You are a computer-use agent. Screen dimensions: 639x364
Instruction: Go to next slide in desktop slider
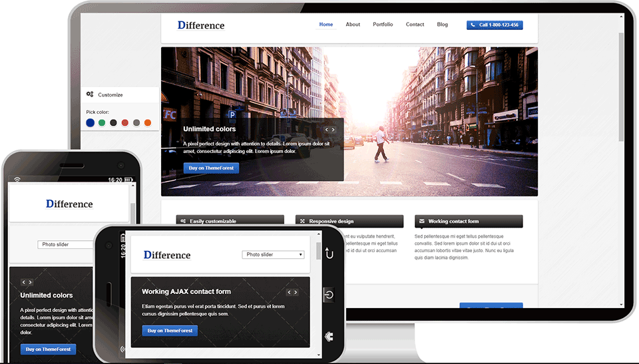(x=333, y=130)
